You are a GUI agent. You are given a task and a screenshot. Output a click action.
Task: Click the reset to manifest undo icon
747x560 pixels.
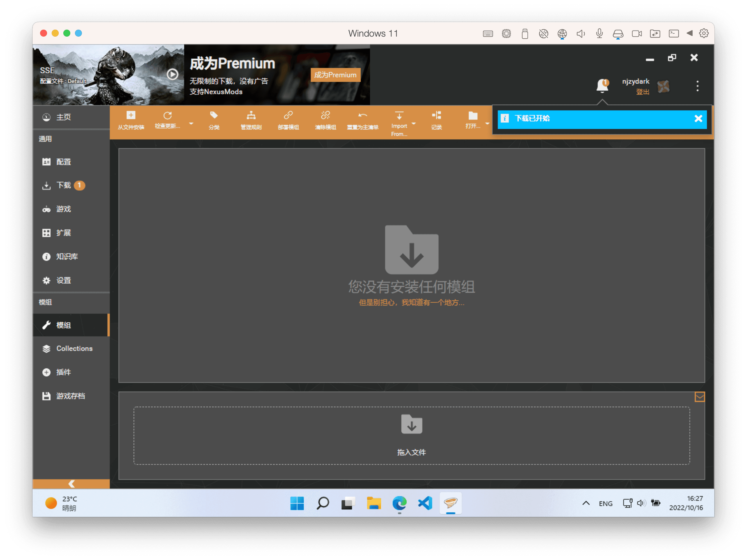coord(363,116)
